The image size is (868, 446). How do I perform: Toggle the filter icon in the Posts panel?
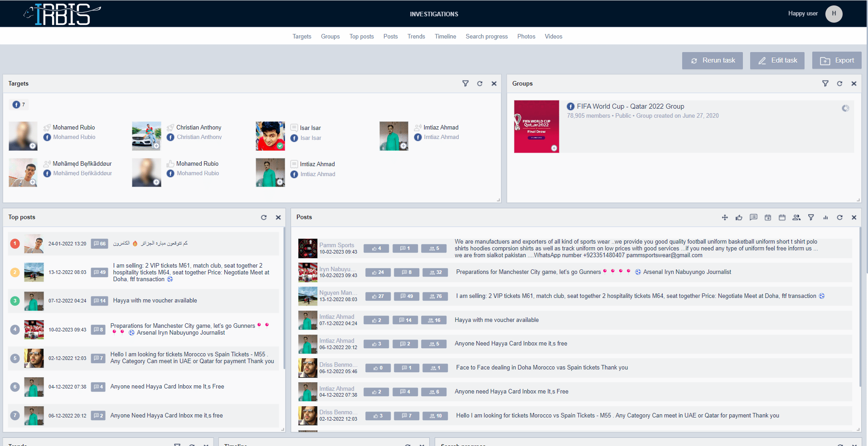tap(811, 217)
